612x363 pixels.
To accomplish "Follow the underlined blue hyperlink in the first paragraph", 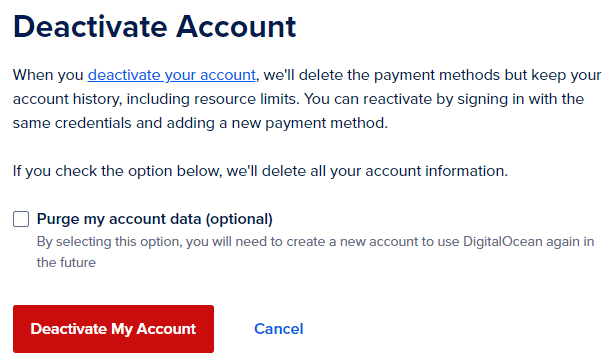I will (x=172, y=75).
